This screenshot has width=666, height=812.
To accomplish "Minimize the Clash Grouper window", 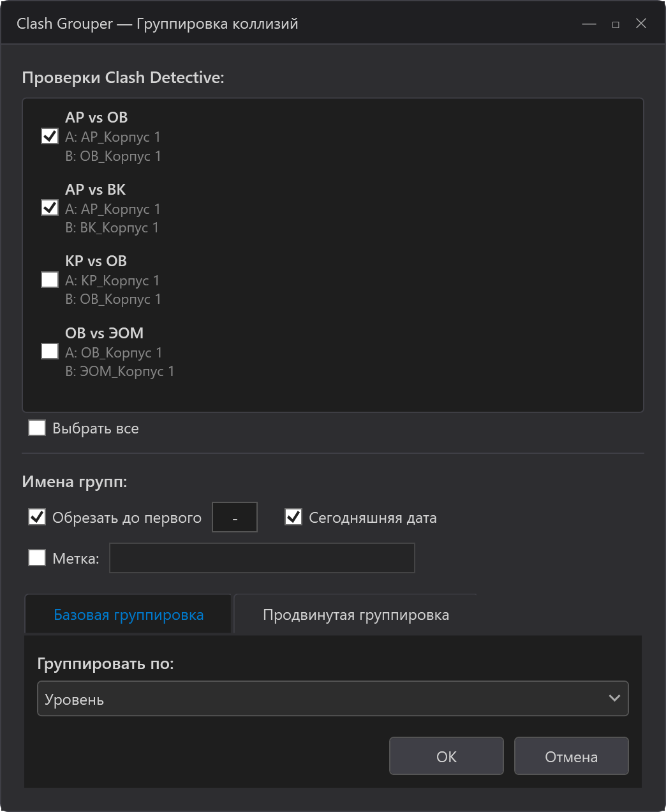I will (589, 24).
